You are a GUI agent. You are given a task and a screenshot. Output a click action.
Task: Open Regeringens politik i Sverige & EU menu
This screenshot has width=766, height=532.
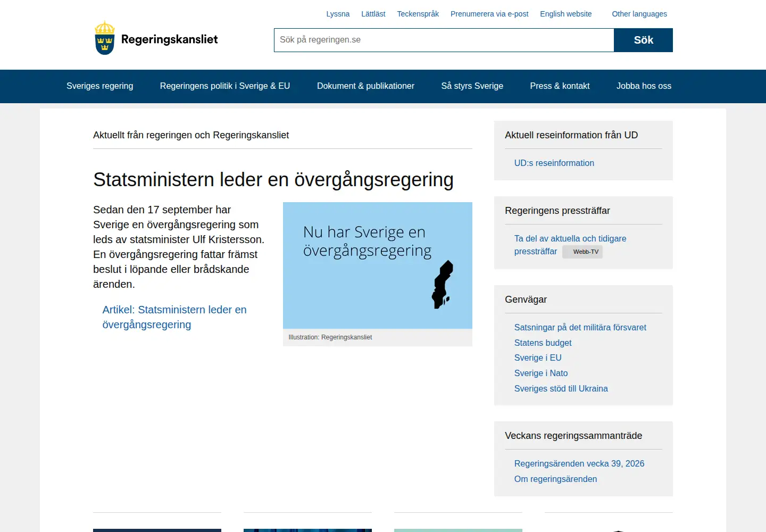(x=225, y=86)
